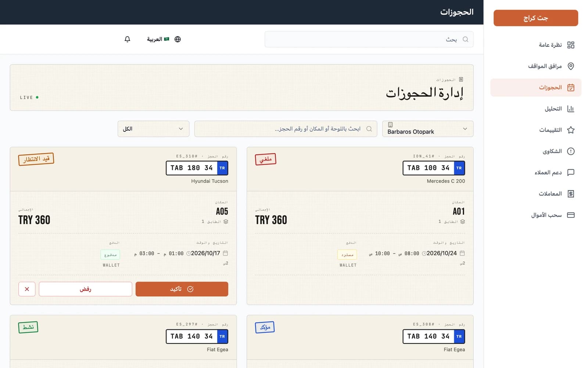Click the الحجوزات calendar icon in sidebar
The image size is (588, 368).
[x=571, y=88]
